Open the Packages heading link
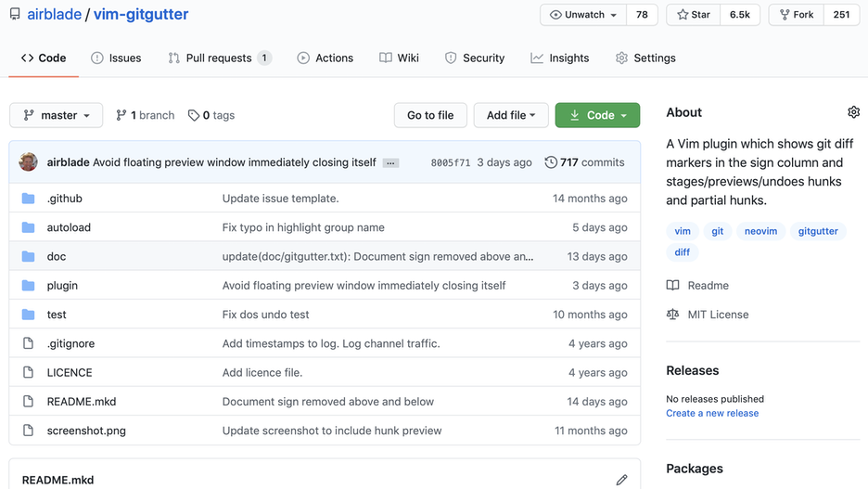This screenshot has height=489, width=868. click(x=695, y=469)
